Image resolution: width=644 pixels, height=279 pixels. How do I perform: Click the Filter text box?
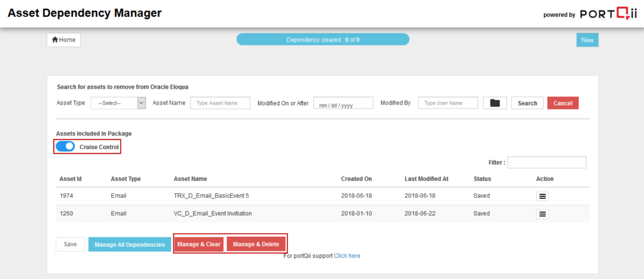pyautogui.click(x=547, y=162)
